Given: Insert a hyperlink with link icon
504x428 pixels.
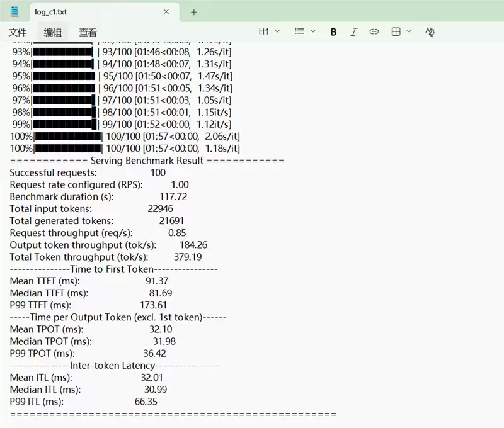Looking at the screenshot, I should coord(374,31).
